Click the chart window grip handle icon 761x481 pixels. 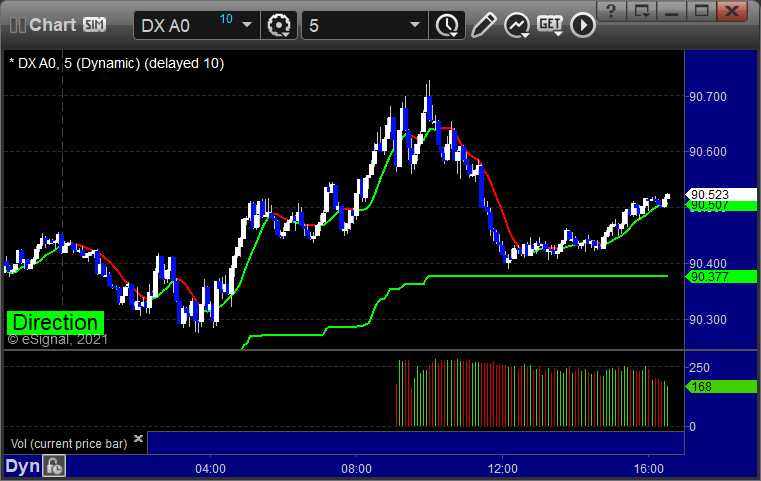click(x=17, y=25)
